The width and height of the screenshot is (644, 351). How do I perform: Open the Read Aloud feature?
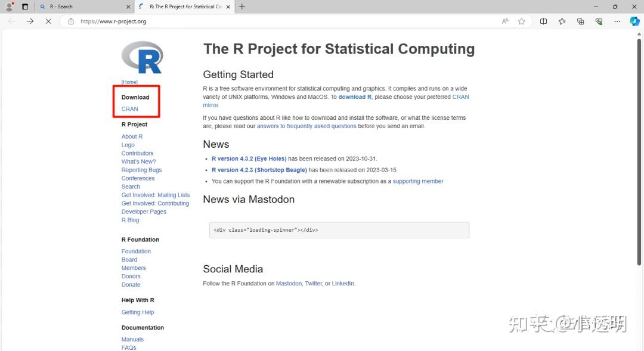click(x=505, y=21)
